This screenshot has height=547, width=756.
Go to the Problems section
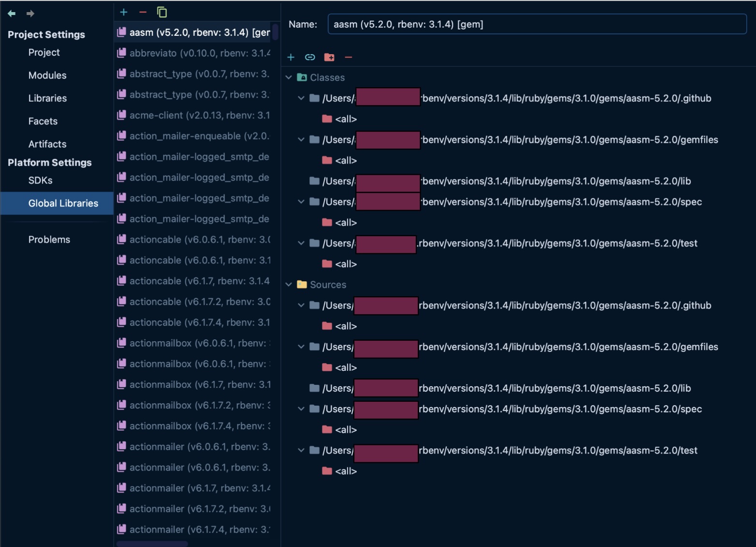click(49, 240)
